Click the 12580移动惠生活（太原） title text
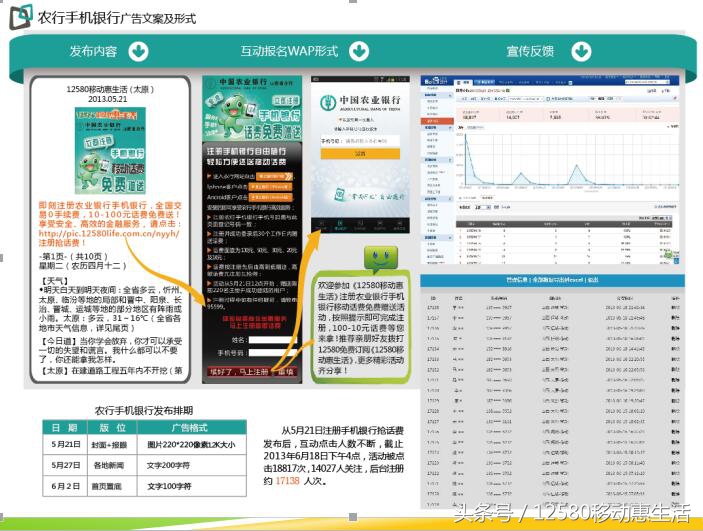Image resolution: width=703 pixels, height=531 pixels. tap(110, 89)
